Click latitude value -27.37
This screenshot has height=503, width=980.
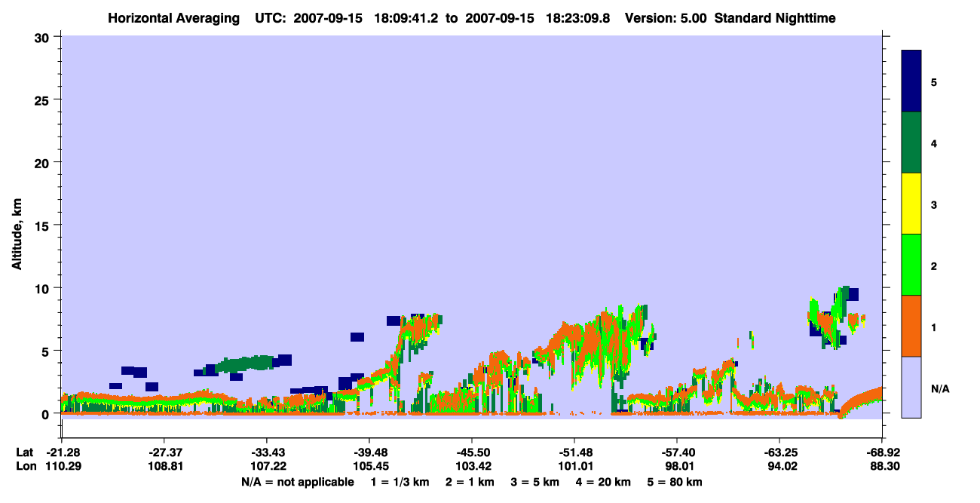pyautogui.click(x=164, y=452)
